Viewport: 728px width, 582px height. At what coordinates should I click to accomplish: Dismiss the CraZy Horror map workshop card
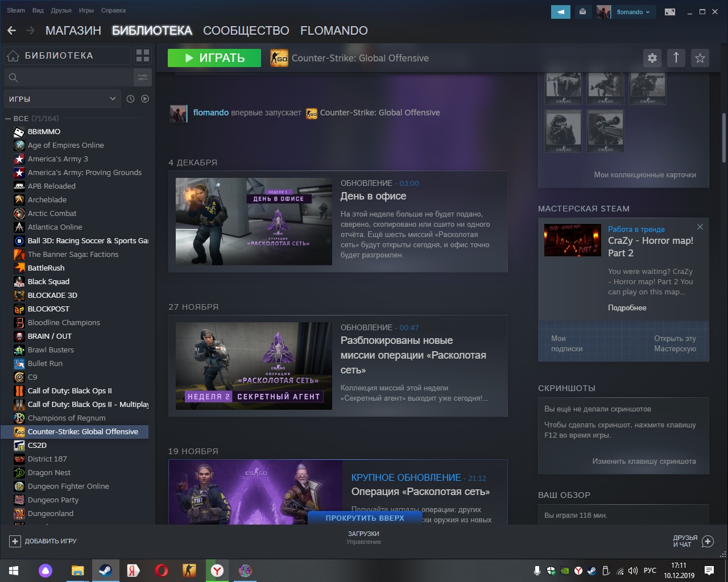[700, 227]
